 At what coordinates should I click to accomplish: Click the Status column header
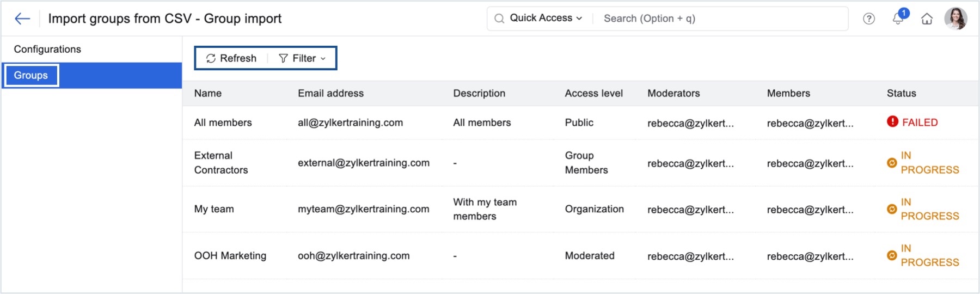[901, 93]
